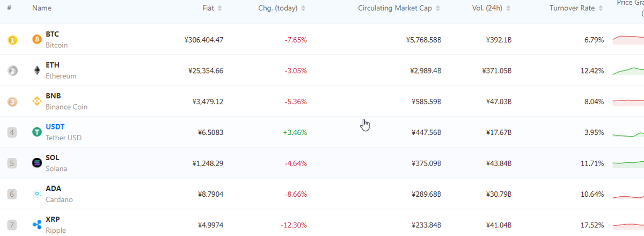Click the silver rank 2 medal badge
Screen dimensions: 644x236
coord(12,70)
